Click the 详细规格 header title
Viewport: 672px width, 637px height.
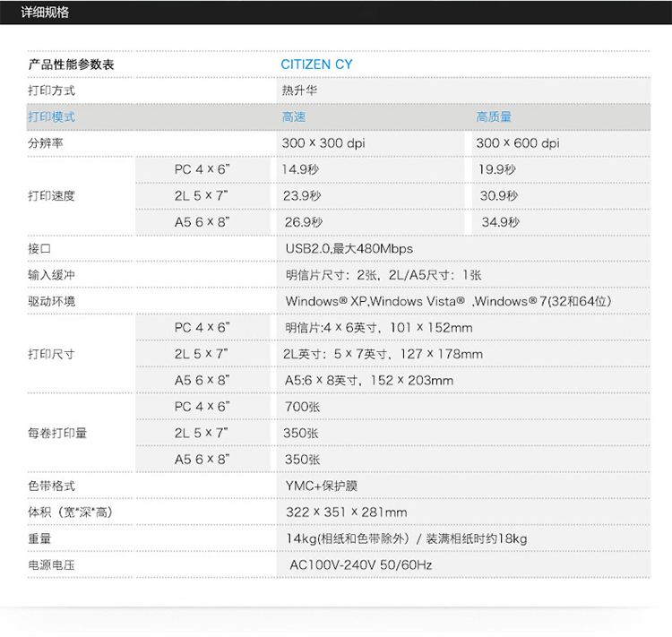click(x=45, y=12)
